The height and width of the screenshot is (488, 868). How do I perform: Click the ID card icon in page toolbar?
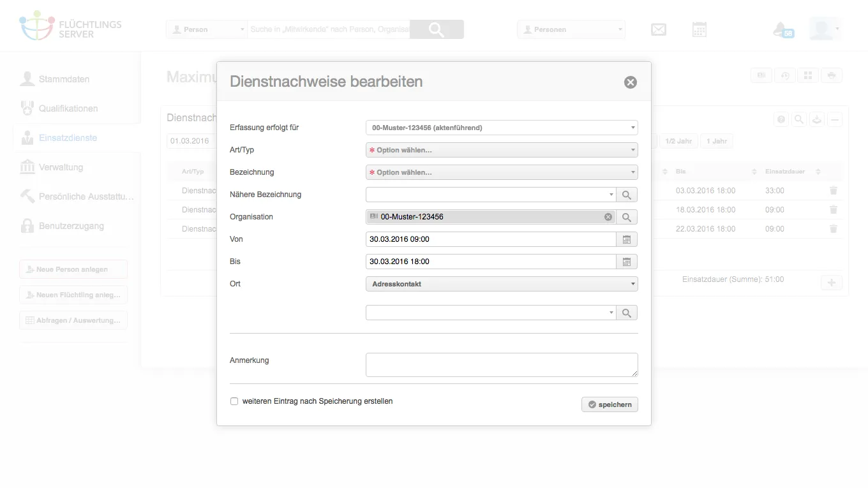tap(761, 75)
